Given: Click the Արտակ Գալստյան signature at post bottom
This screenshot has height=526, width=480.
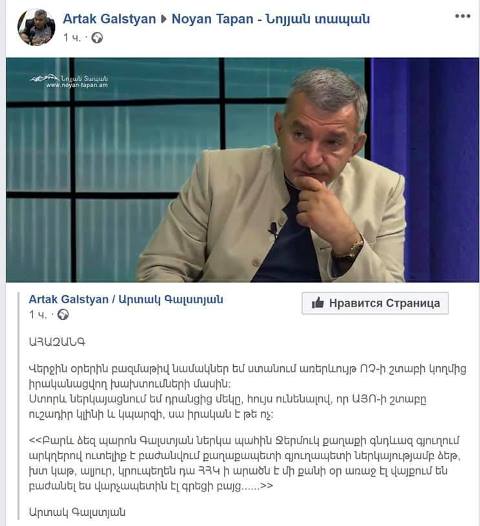Looking at the screenshot, I should [77, 512].
